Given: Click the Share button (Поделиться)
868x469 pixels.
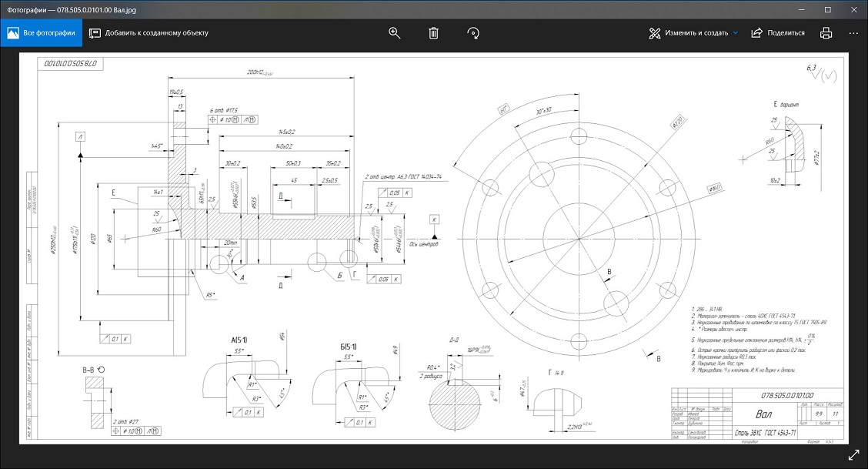Looking at the screenshot, I should tap(778, 33).
